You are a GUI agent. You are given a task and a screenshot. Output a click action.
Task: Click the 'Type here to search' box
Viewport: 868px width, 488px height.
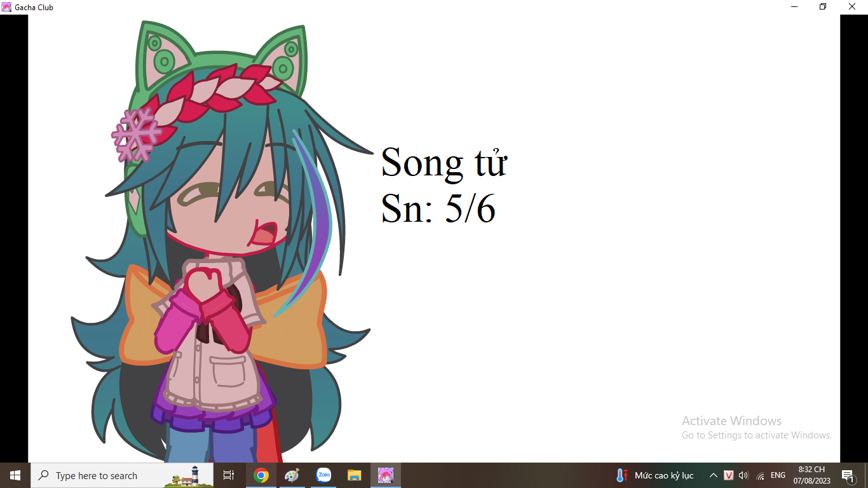(122, 475)
